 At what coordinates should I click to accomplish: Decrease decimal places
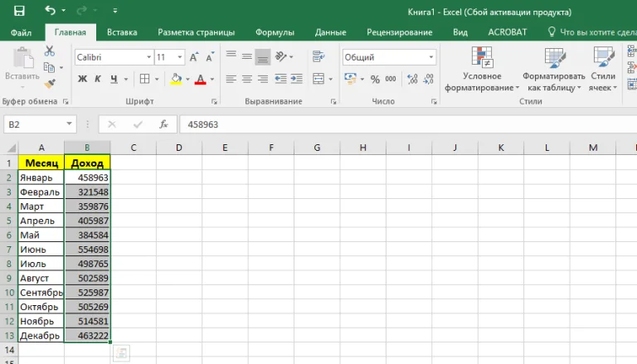coord(428,79)
